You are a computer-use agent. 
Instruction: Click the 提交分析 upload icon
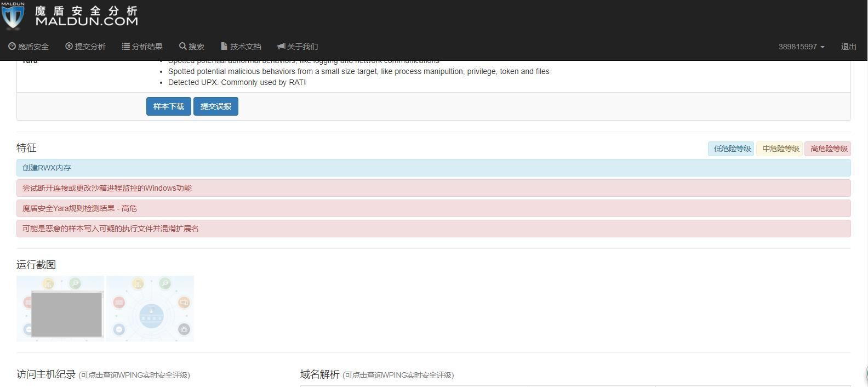(69, 47)
